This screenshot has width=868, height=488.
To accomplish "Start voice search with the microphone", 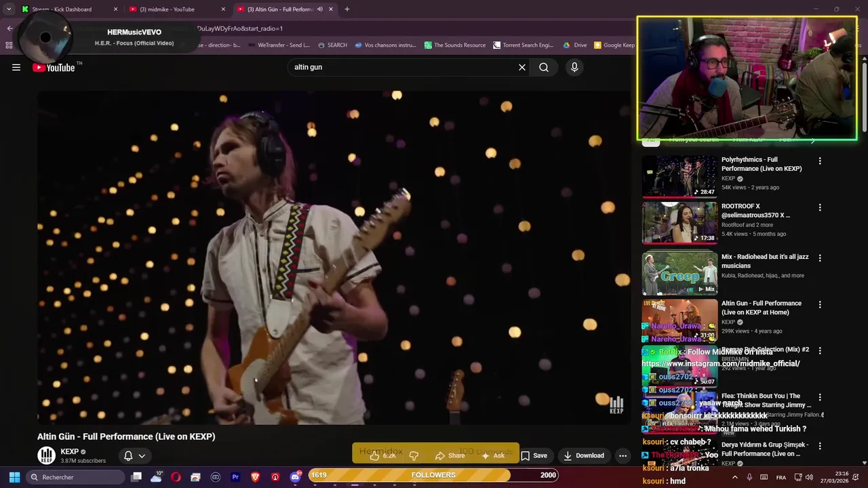I will click(x=574, y=67).
